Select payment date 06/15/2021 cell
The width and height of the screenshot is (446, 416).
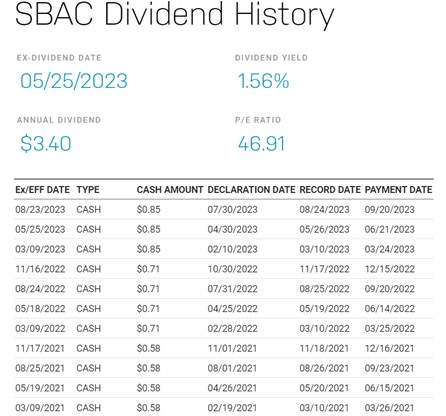(x=389, y=388)
